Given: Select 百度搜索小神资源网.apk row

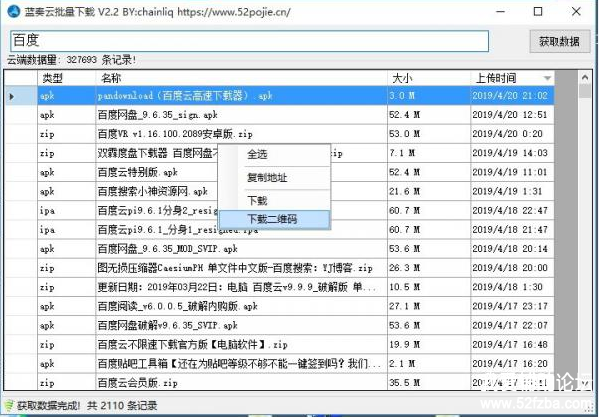Looking at the screenshot, I should coord(279,191).
